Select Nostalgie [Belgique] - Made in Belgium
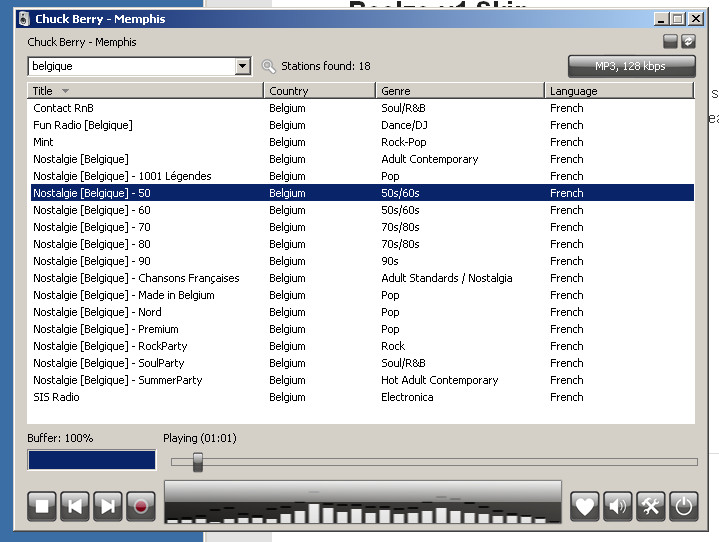Screen dimensions: 719x542 362,295
